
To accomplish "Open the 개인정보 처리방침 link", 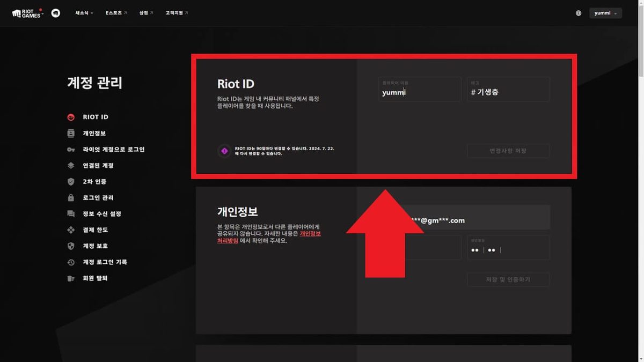I will point(269,237).
